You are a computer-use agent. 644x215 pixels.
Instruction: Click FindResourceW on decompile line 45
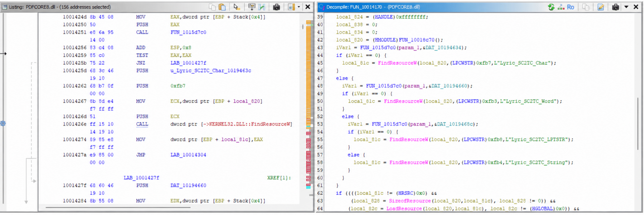point(397,63)
